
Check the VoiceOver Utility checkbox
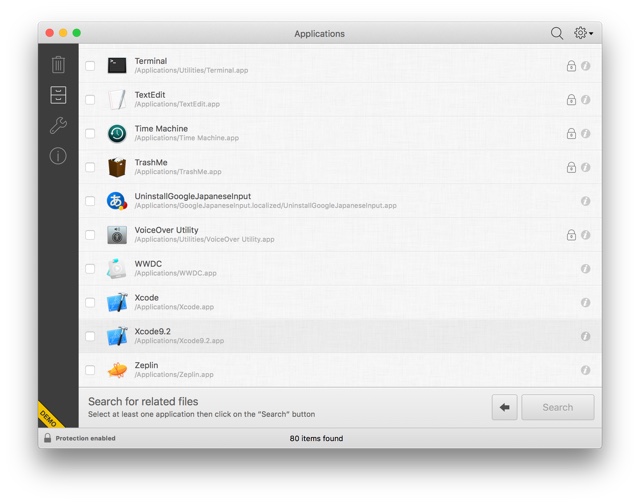point(90,235)
